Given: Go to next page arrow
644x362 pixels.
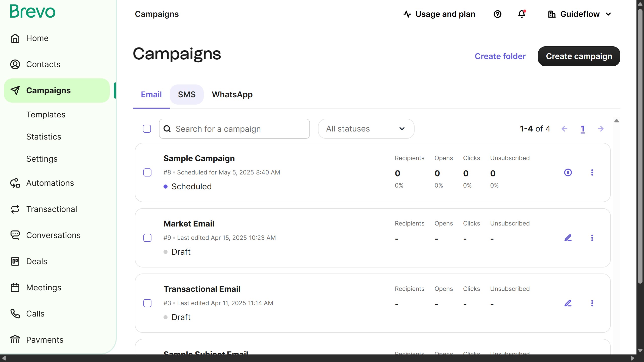Looking at the screenshot, I should 600,129.
